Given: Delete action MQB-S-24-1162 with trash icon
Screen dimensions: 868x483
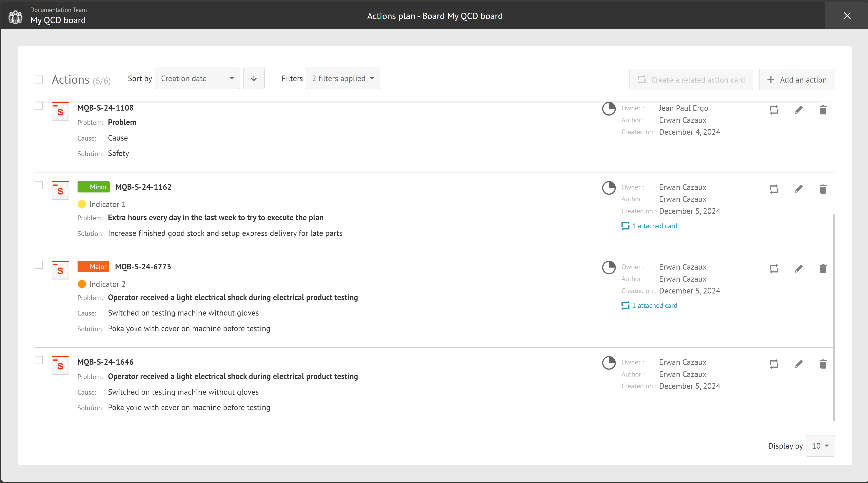Looking at the screenshot, I should (823, 189).
